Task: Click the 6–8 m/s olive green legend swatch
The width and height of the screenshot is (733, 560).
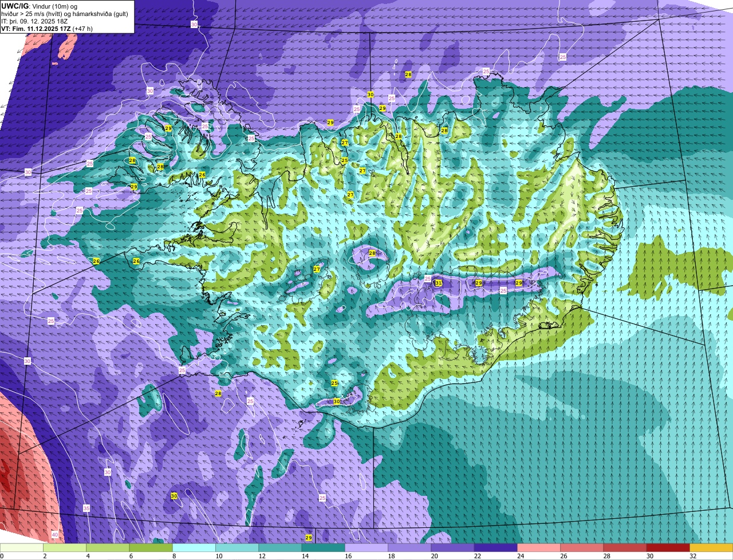Action: (151, 548)
